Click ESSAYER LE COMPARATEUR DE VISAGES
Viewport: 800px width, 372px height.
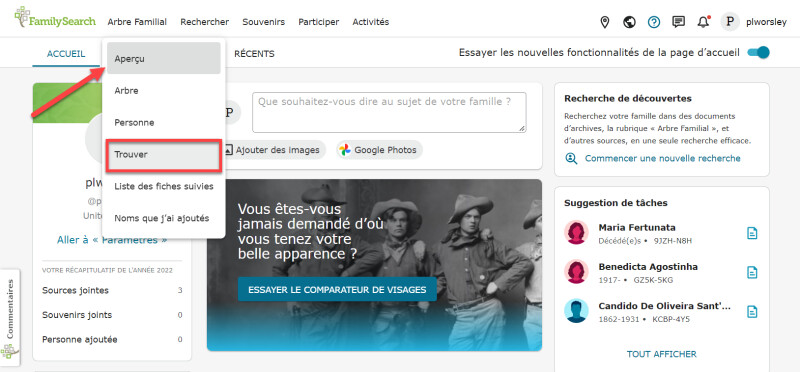click(337, 289)
